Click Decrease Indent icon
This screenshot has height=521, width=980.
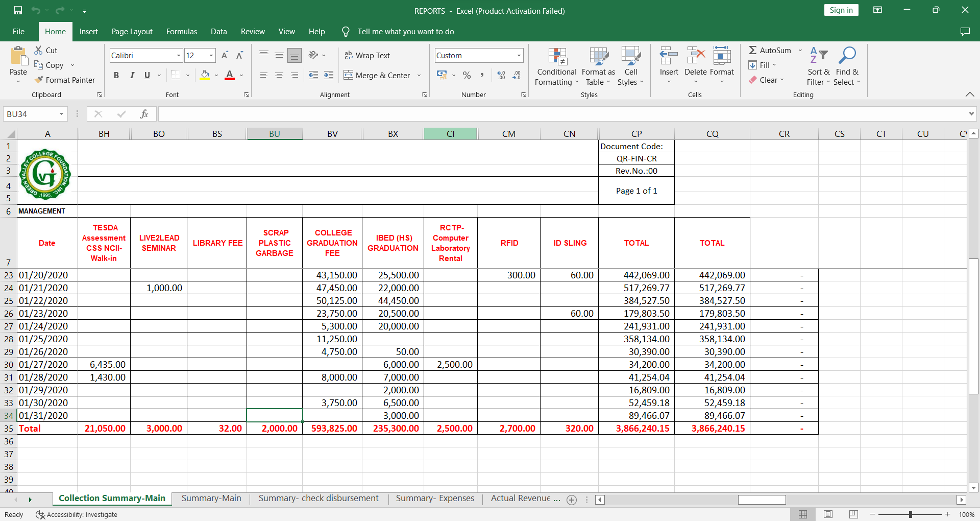313,75
